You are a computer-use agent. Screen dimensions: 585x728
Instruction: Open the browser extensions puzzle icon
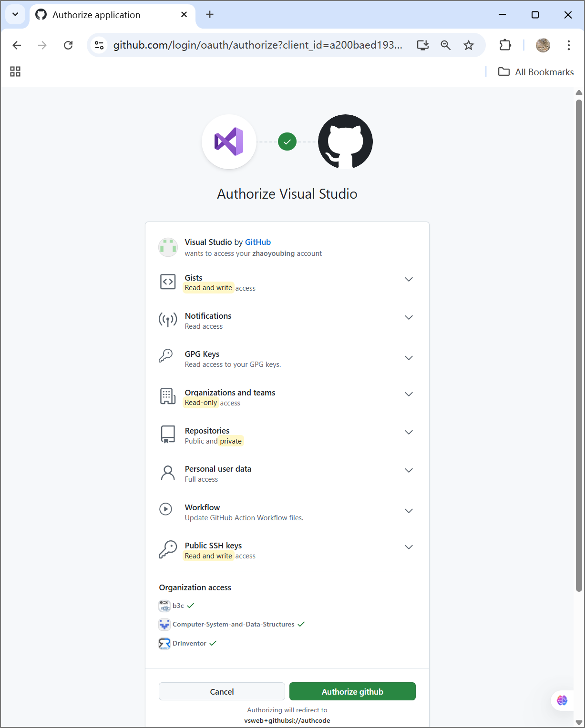click(505, 45)
